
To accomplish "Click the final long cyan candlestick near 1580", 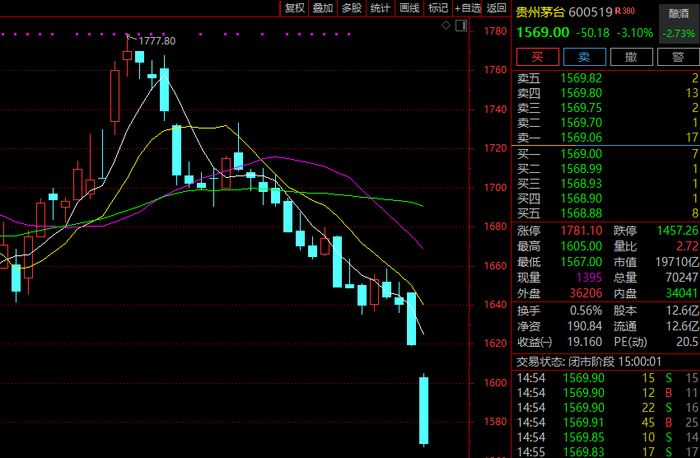I will click(424, 410).
